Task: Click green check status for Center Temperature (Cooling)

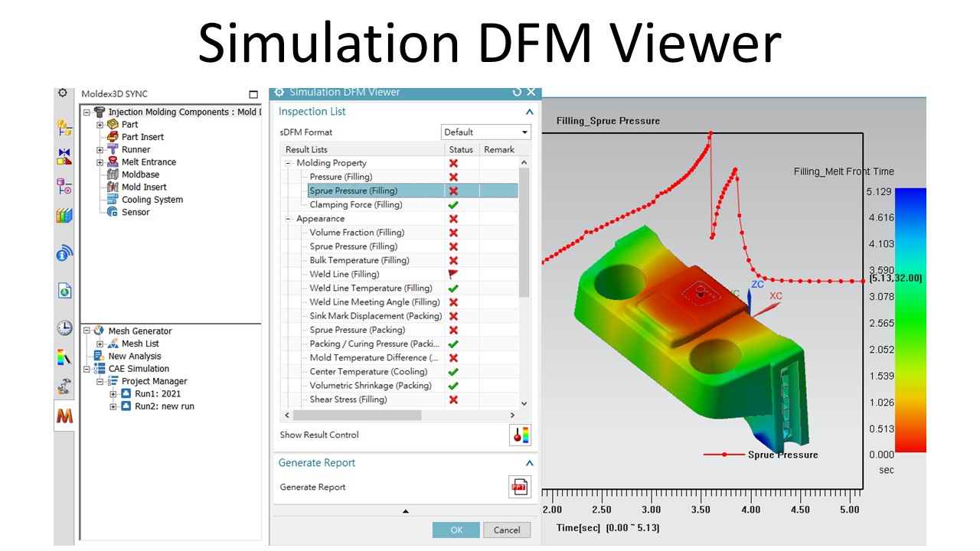Action: (x=453, y=372)
